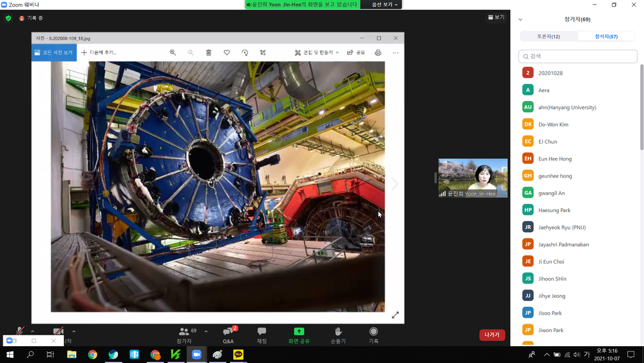Image resolution: width=644 pixels, height=363 pixels.
Task: Open 옵션 보기 dropdown
Action: coord(384,5)
